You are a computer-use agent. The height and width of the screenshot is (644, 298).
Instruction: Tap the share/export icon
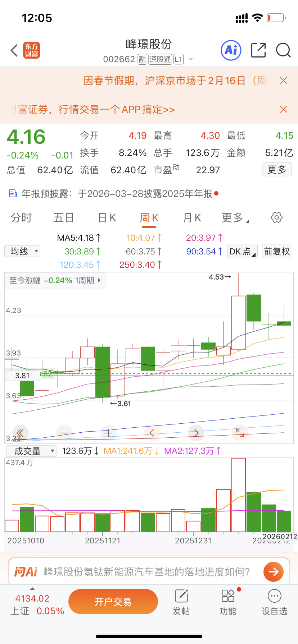click(x=258, y=50)
